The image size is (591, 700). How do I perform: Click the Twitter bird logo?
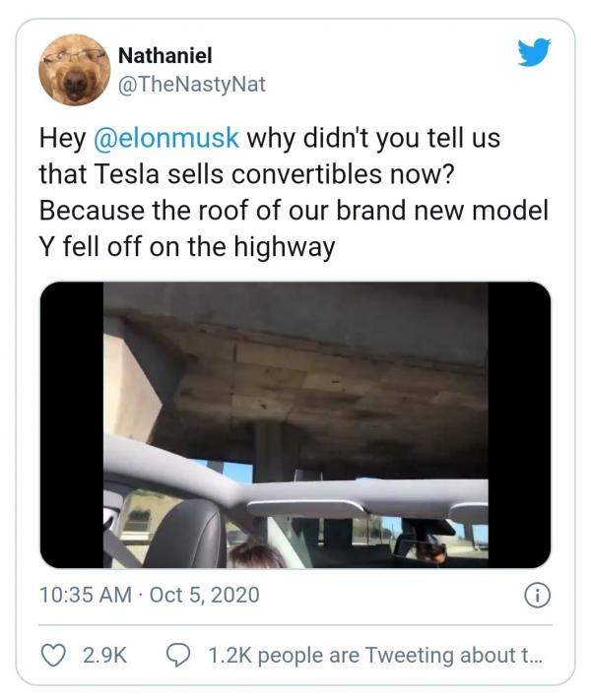coord(534,53)
